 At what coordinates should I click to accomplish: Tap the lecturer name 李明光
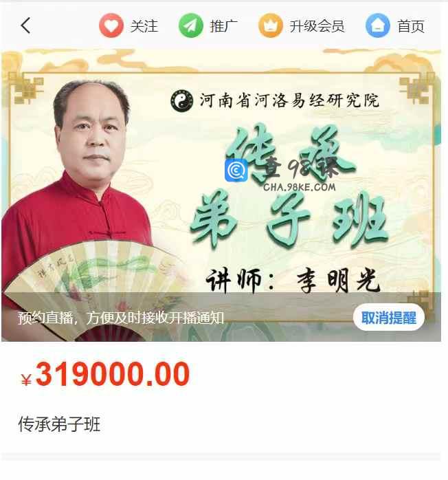(338, 281)
